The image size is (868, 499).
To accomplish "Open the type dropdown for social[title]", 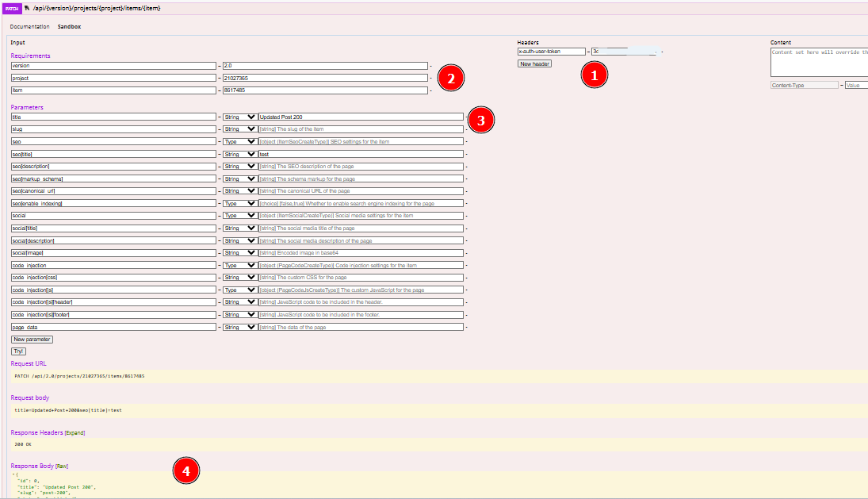I will point(239,228).
